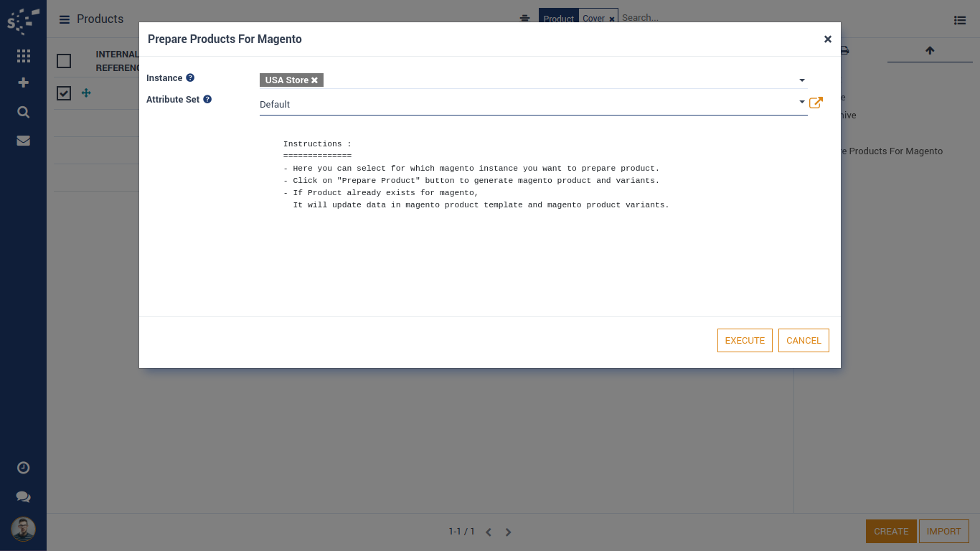Expand the Instance dropdown arrow

pos(802,80)
